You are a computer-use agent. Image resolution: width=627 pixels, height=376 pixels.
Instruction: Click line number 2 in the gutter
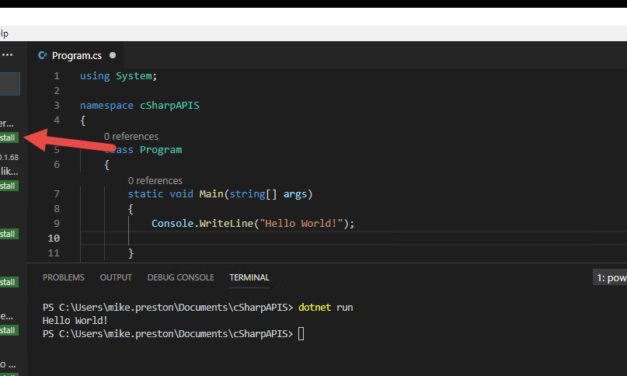(56, 91)
